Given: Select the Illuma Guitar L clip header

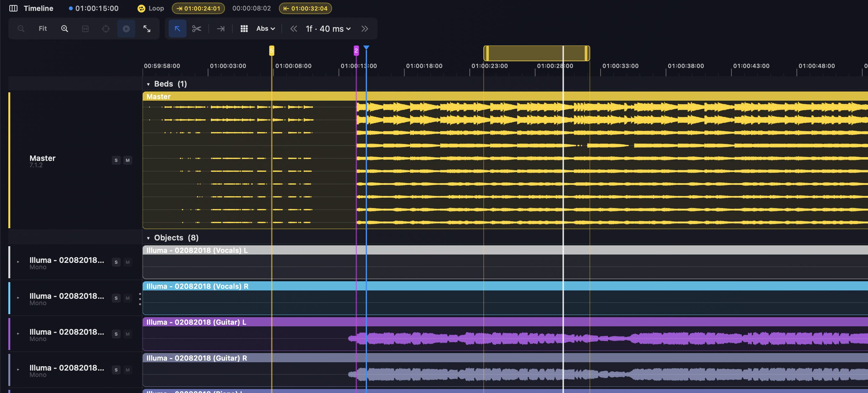Looking at the screenshot, I should click(505, 322).
